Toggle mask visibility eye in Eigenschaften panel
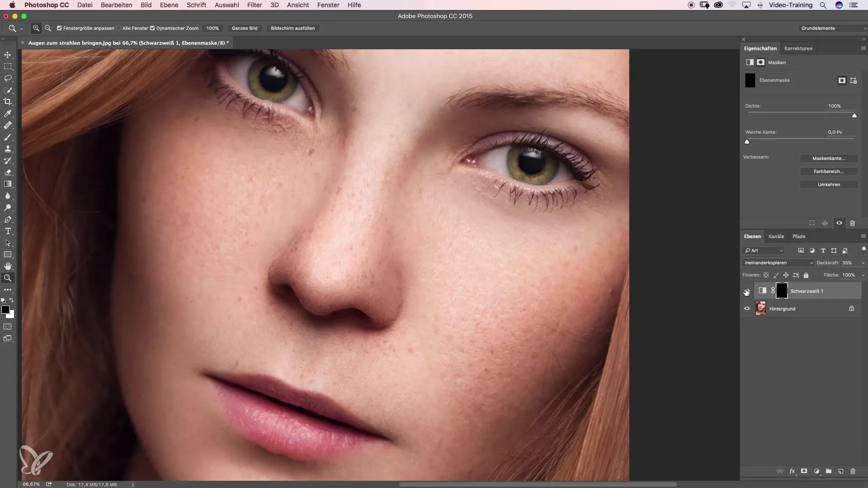 click(839, 223)
